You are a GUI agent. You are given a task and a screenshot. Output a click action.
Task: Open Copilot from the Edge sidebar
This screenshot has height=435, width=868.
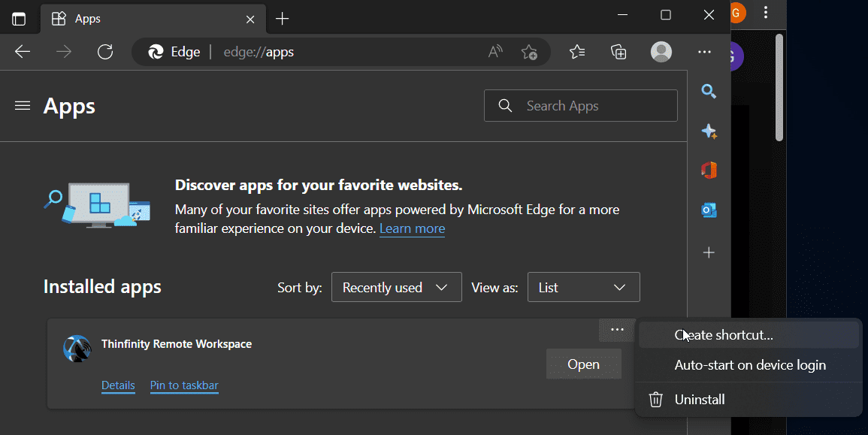point(709,131)
